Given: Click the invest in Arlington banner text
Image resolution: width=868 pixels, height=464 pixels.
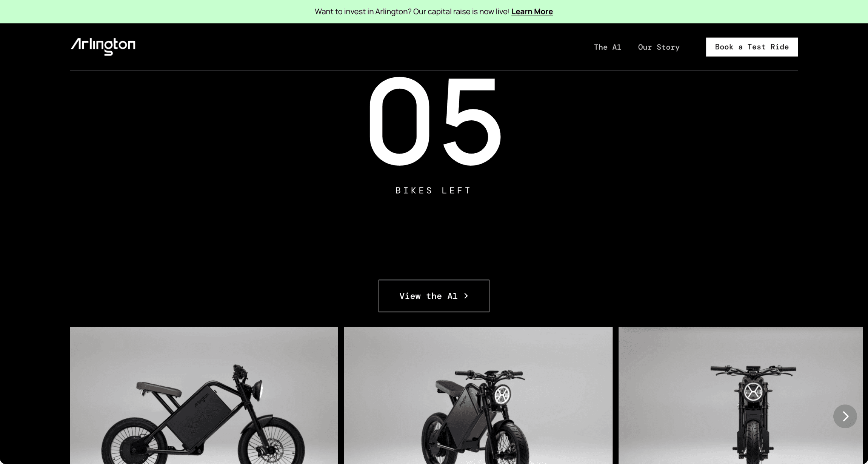Looking at the screenshot, I should [x=412, y=12].
